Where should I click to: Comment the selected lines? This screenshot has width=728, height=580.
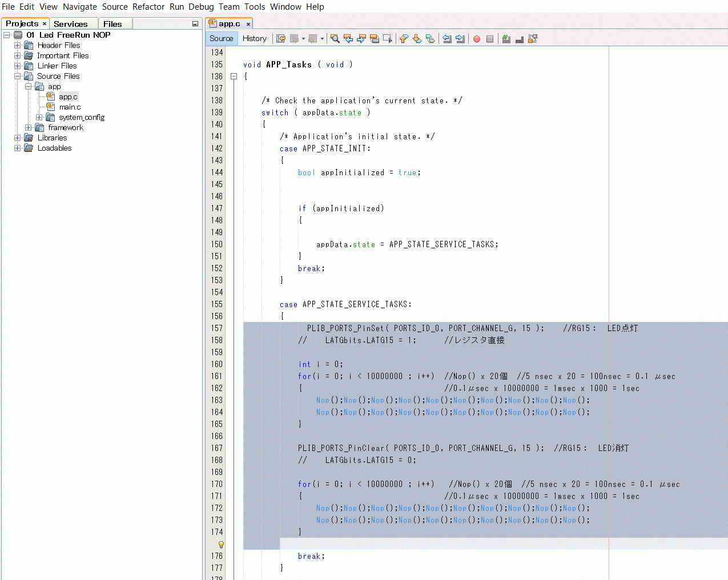click(506, 38)
